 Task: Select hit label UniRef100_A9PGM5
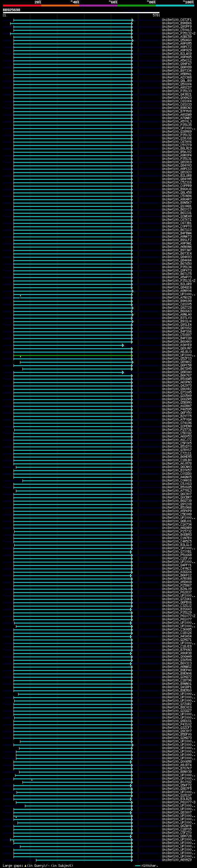pyautogui.click(x=177, y=43)
